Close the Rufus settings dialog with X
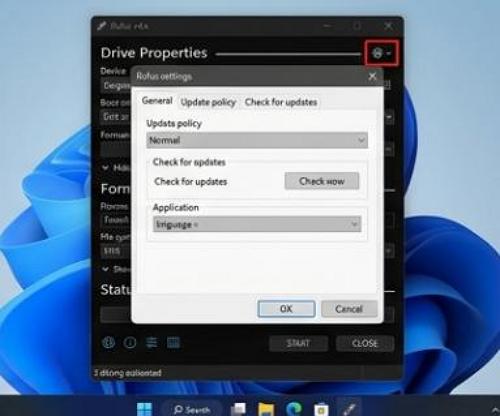The width and height of the screenshot is (500, 416). tap(372, 76)
